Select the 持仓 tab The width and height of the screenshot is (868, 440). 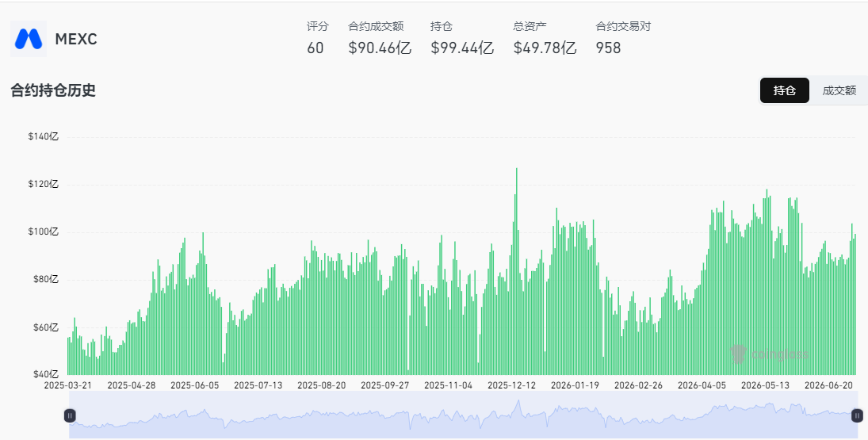tap(785, 90)
